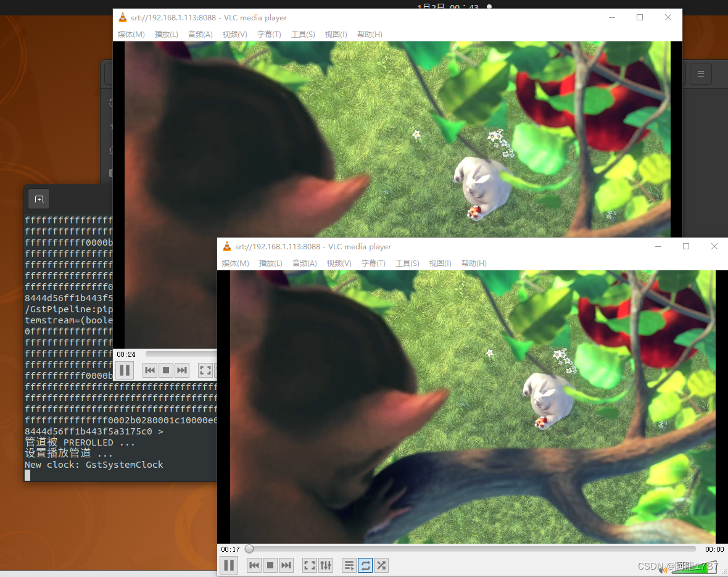
Task: Open 视图(I) menu in the back VLC window
Action: pyautogui.click(x=336, y=35)
